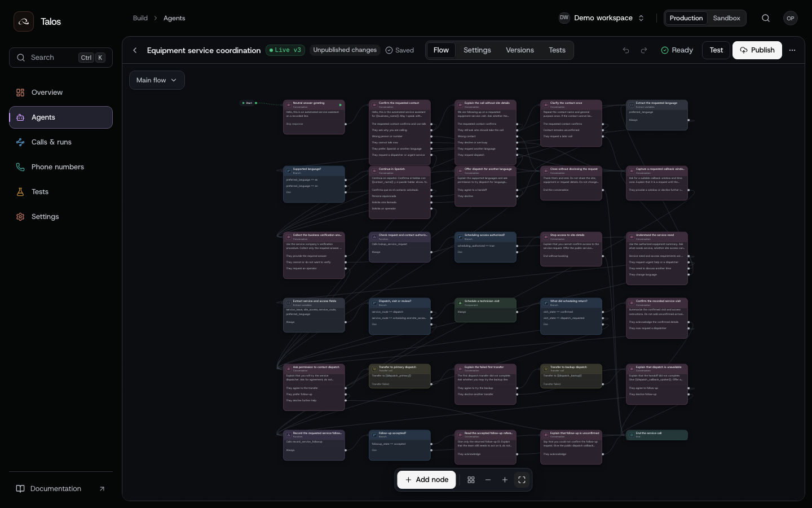Focus the sidebar Search field

click(x=61, y=58)
